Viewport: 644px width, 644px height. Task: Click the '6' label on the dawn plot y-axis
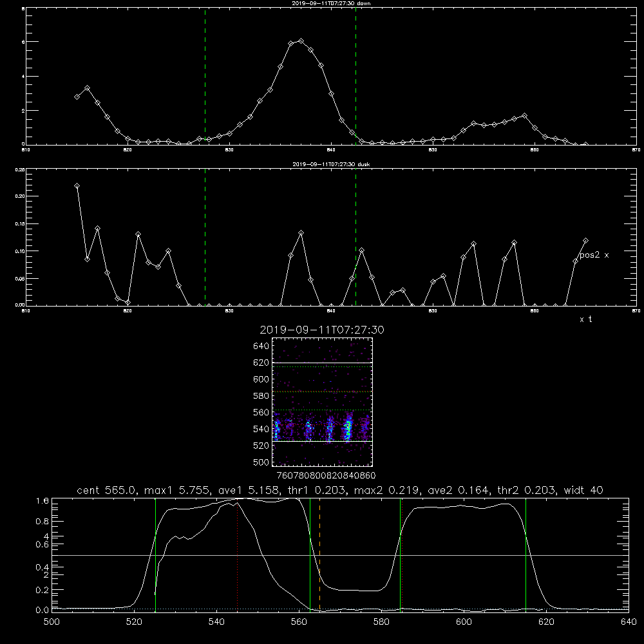pos(23,42)
